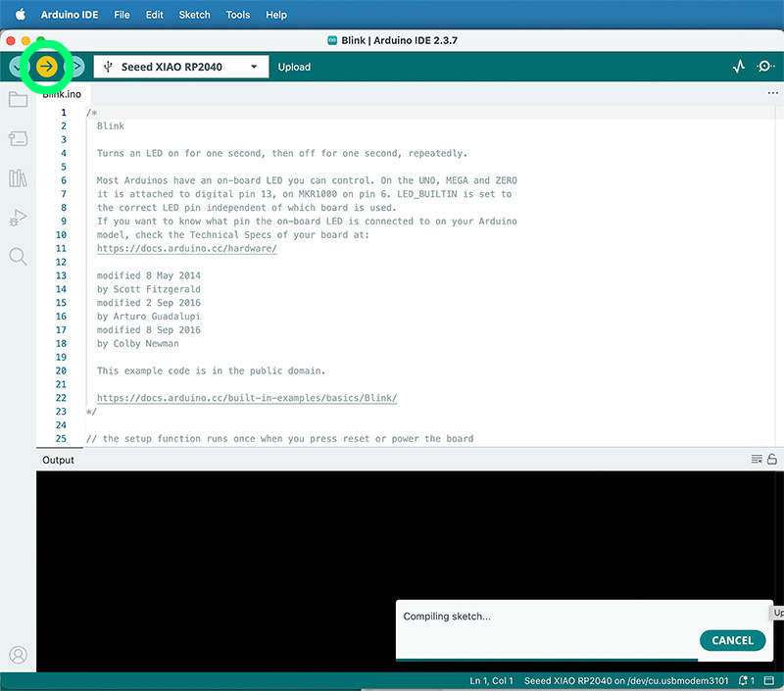Open the Apple menu

coord(20,15)
